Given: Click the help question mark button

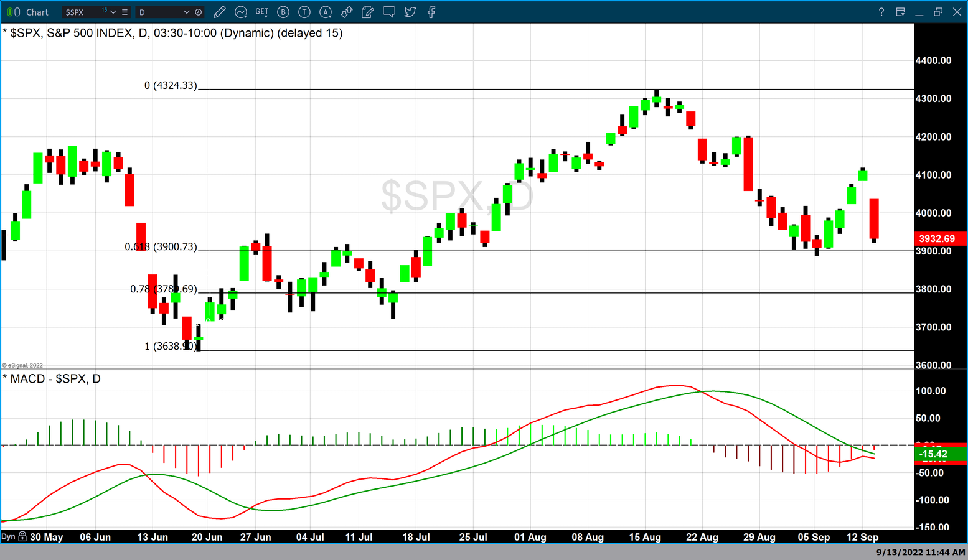Looking at the screenshot, I should click(x=881, y=12).
